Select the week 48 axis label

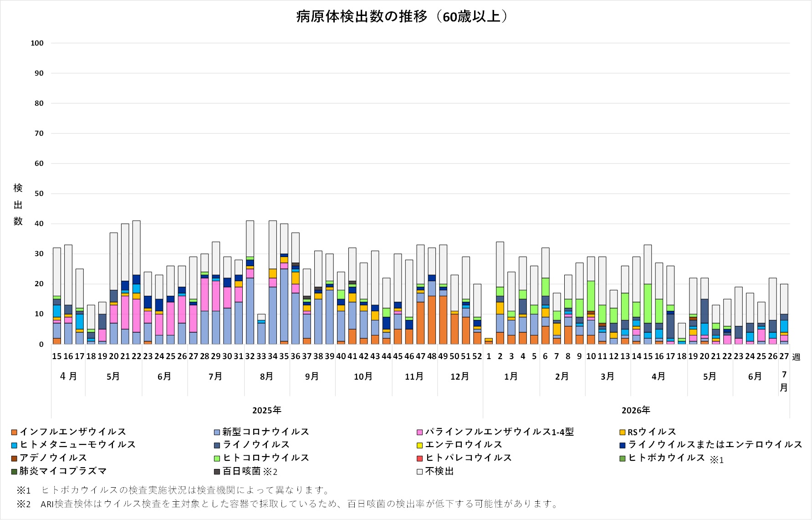pyautogui.click(x=432, y=356)
